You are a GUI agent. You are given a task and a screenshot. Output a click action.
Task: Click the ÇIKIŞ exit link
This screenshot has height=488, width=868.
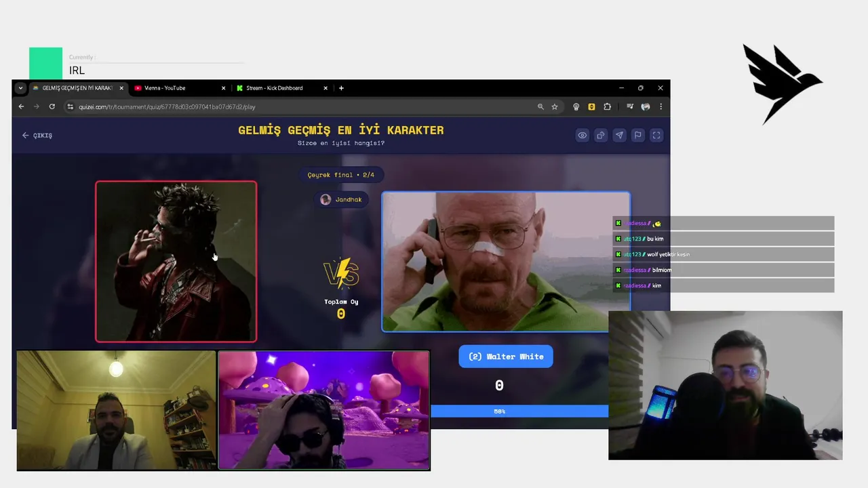[37, 136]
